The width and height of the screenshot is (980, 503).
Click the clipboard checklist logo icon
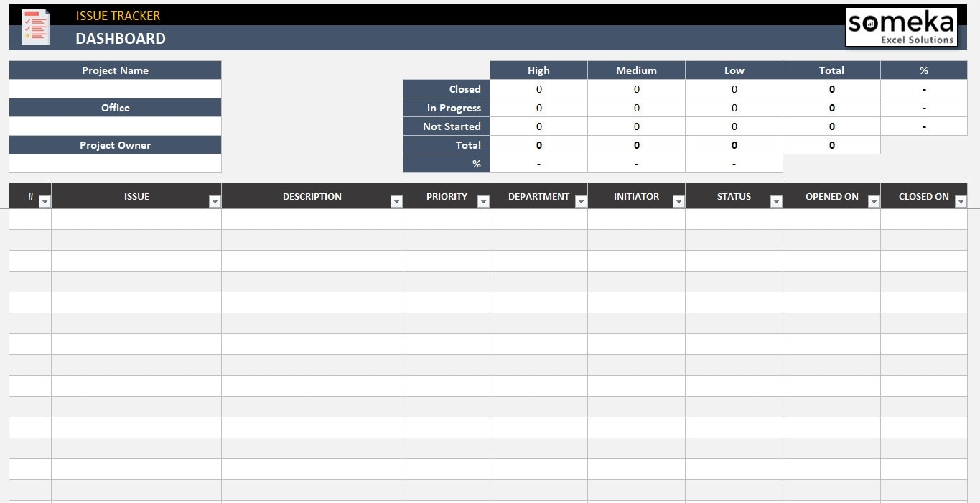pos(35,27)
